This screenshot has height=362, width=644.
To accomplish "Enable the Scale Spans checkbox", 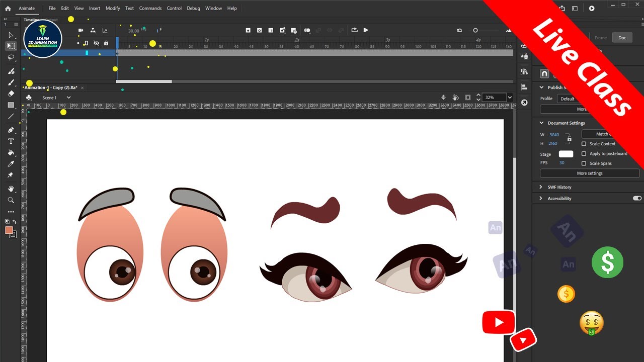I will pyautogui.click(x=584, y=163).
